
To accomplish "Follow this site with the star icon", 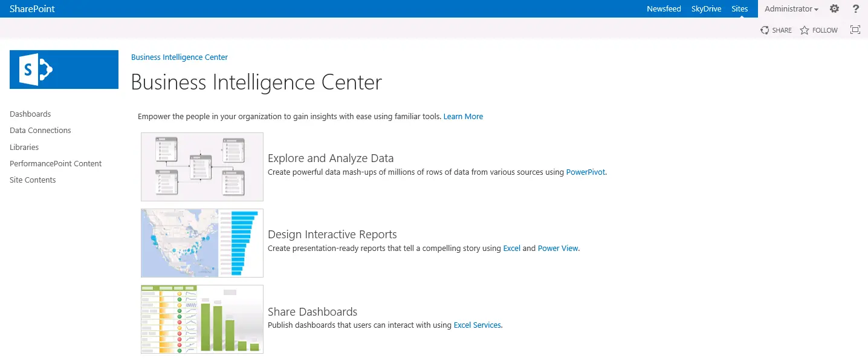I will point(819,30).
